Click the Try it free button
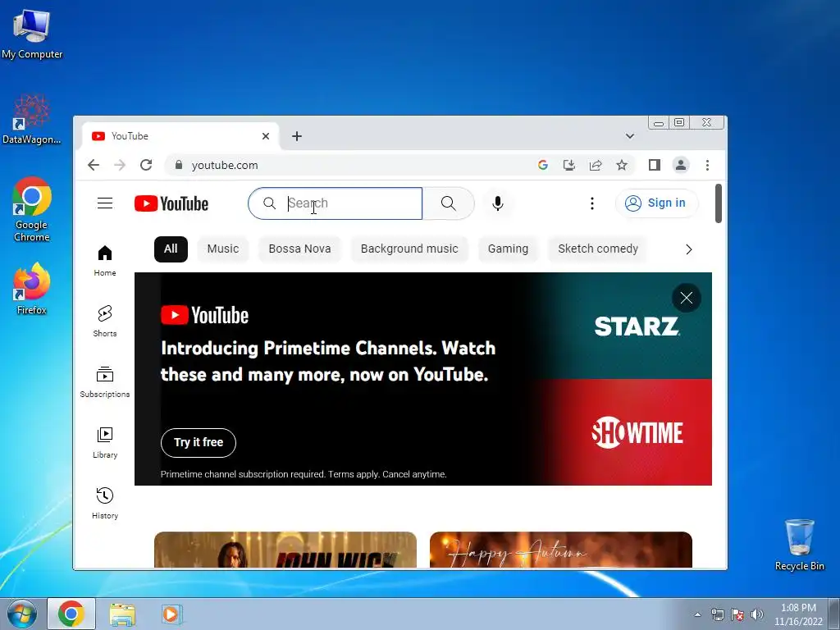840x630 pixels. [x=199, y=442]
